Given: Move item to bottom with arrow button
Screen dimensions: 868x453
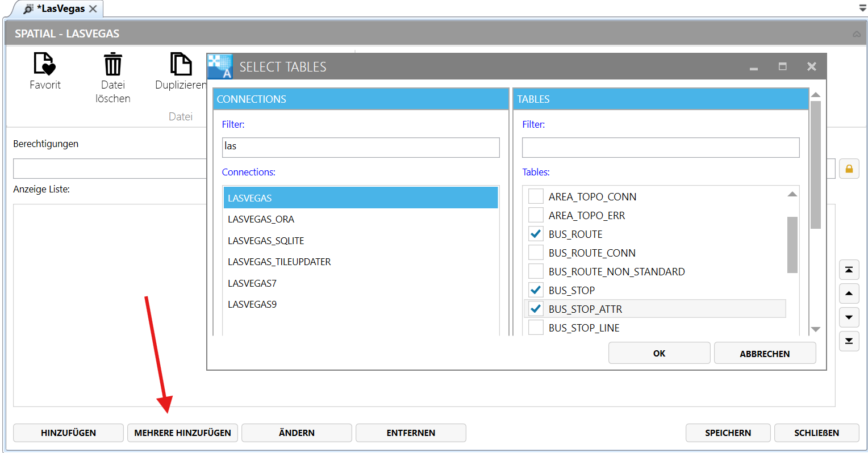Looking at the screenshot, I should click(x=849, y=341).
